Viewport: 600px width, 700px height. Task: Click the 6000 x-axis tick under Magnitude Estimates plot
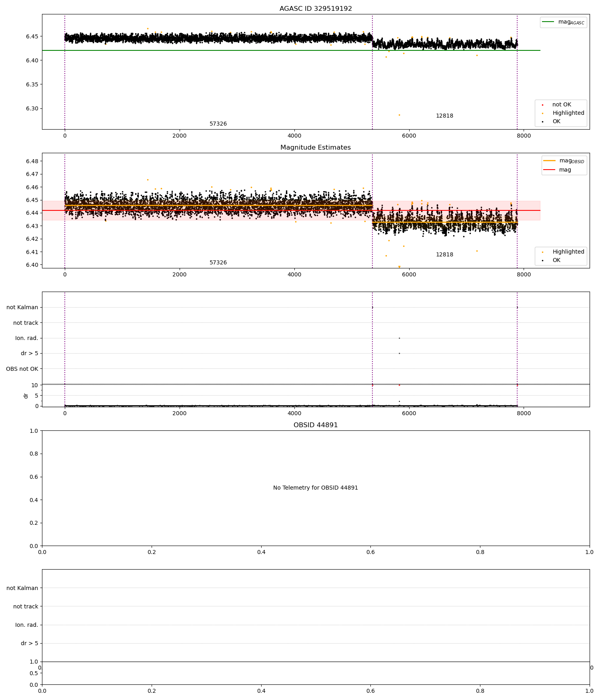409,274
